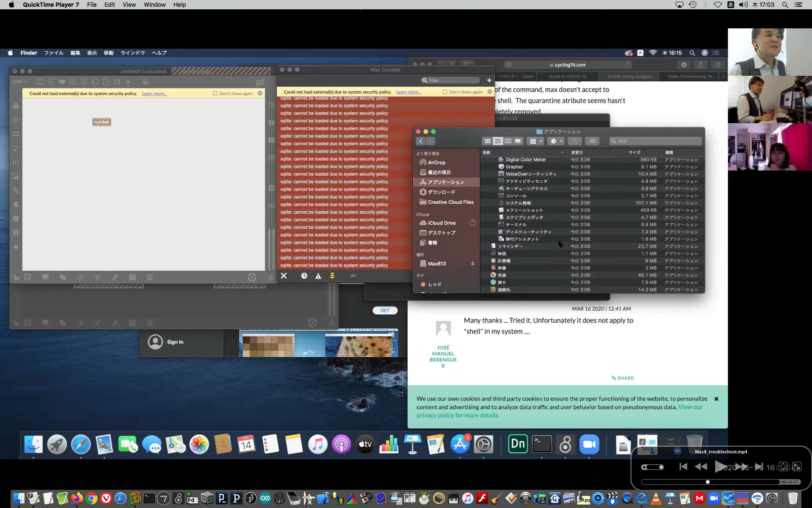Image resolution: width=812 pixels, height=508 pixels.
Task: Select list view icon in Finder toolbar
Action: click(x=498, y=141)
